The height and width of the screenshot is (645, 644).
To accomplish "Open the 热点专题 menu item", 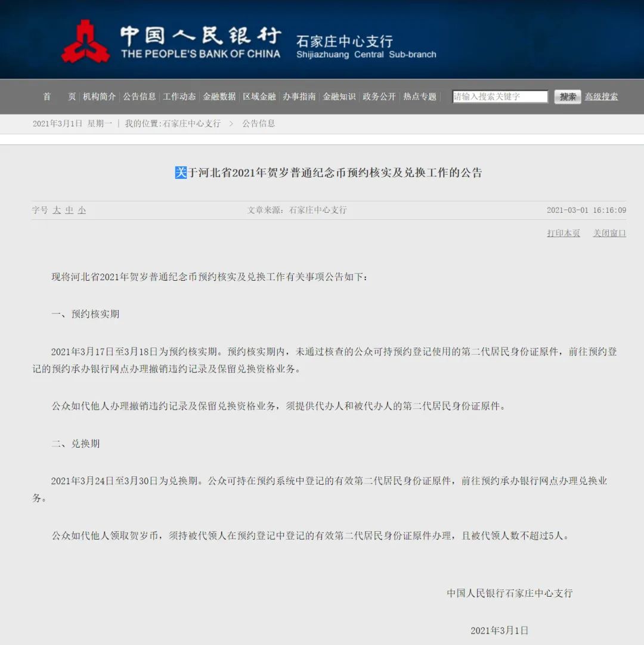I will click(x=420, y=97).
